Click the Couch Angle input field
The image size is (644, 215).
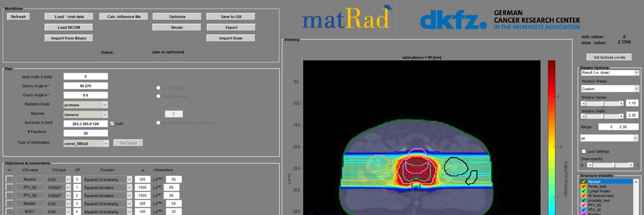(86, 96)
